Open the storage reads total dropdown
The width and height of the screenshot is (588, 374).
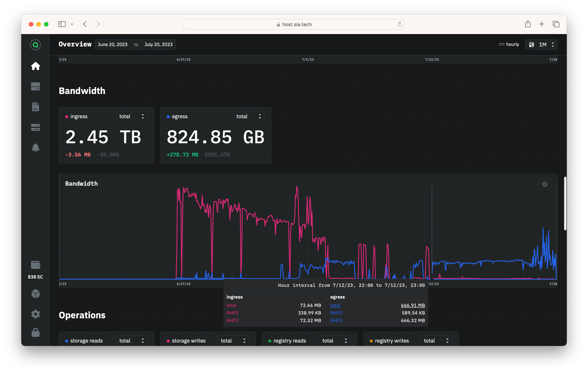(132, 340)
